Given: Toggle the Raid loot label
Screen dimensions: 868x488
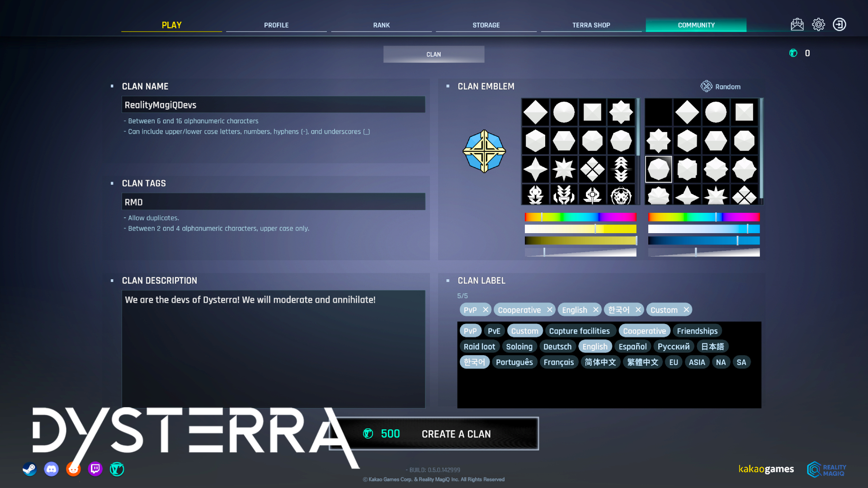Looking at the screenshot, I should (479, 347).
